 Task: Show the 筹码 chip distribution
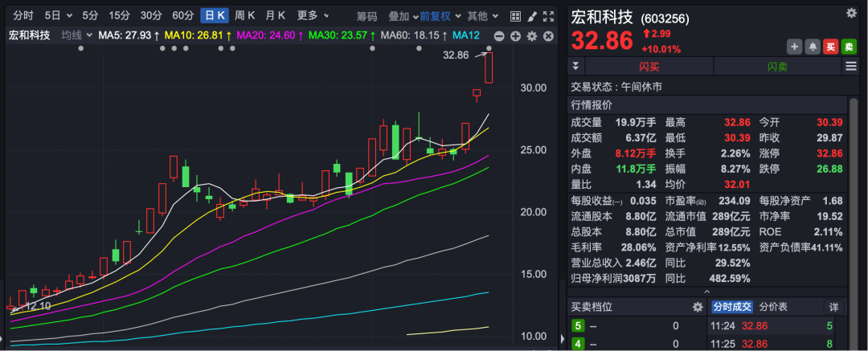click(366, 16)
